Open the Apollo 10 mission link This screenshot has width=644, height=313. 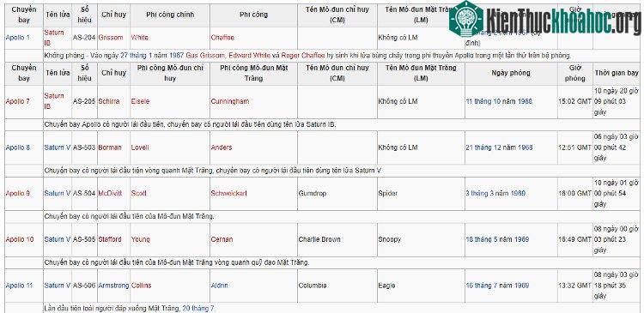(20, 239)
